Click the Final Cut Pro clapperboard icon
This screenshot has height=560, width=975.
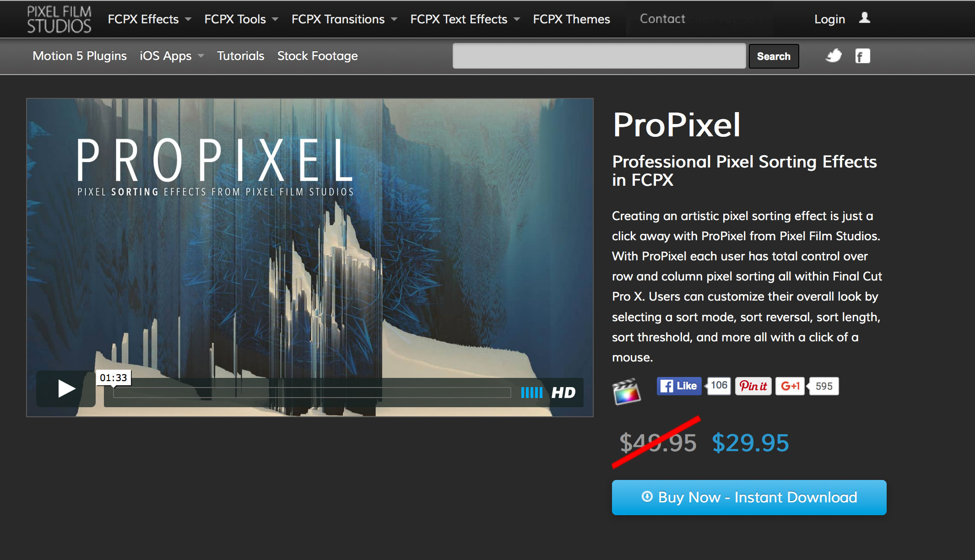[x=627, y=391]
